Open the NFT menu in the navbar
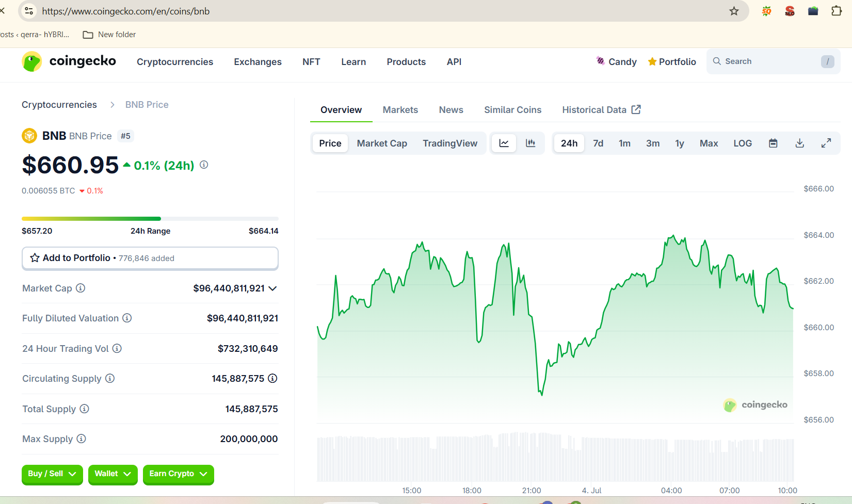852x504 pixels. [x=311, y=61]
